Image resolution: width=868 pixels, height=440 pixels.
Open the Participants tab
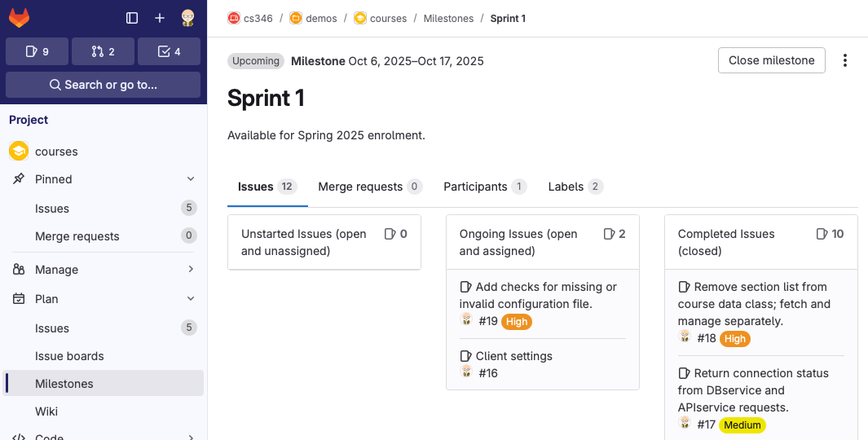[x=484, y=187]
